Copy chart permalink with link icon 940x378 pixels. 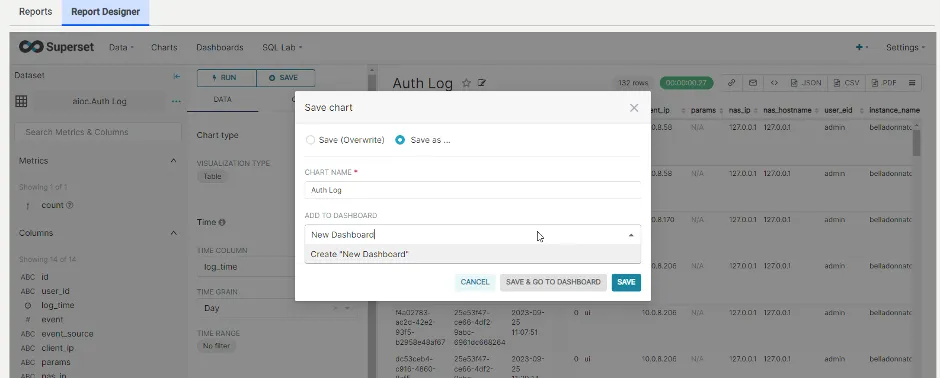tap(731, 83)
